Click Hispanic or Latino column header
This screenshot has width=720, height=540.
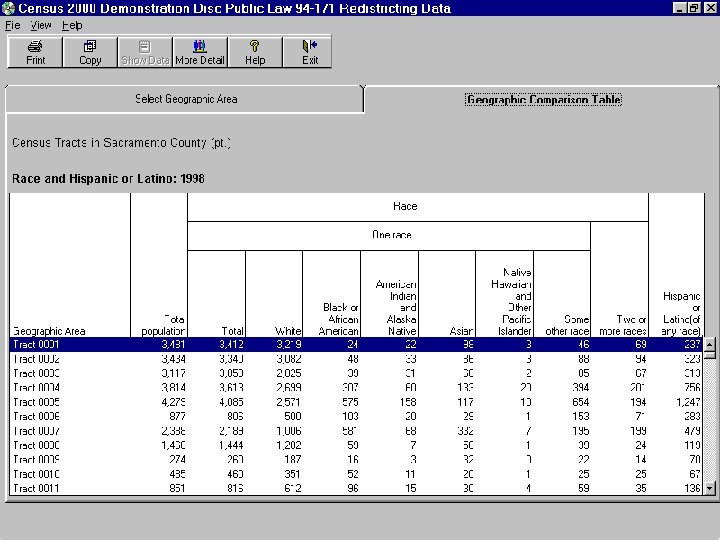676,265
